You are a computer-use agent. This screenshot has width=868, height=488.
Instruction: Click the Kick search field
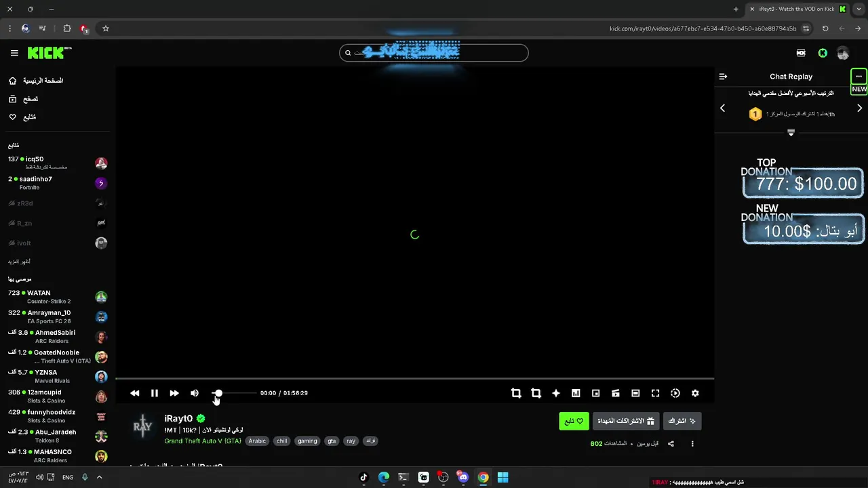[x=434, y=53]
